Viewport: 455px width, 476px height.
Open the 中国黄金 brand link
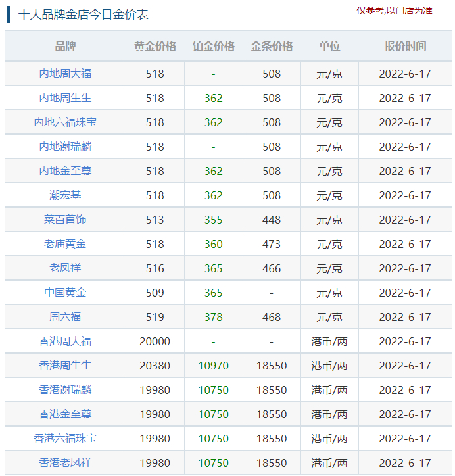click(x=65, y=293)
